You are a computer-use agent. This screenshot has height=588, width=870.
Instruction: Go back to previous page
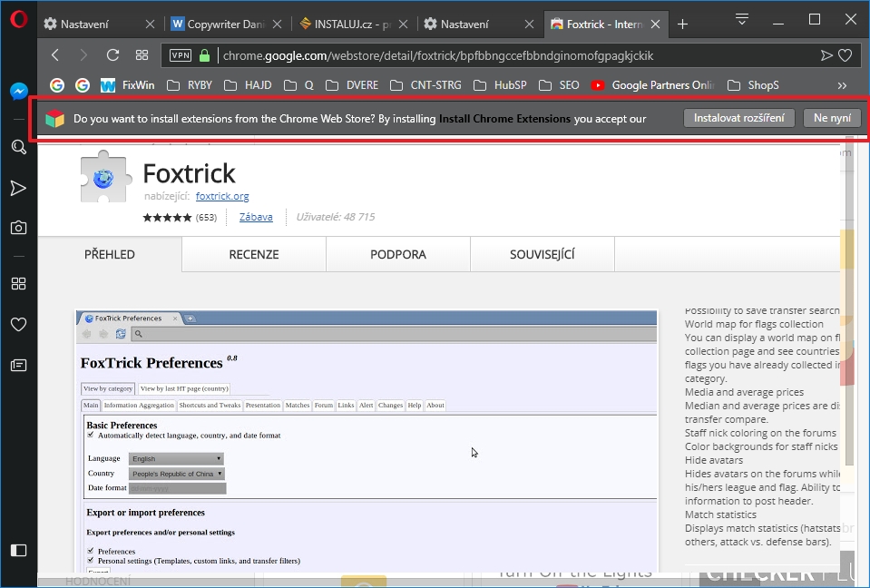tap(55, 55)
